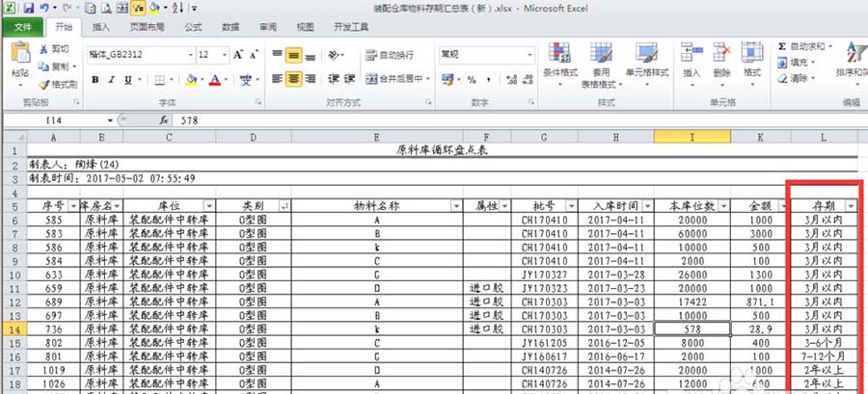Click the yellow fill color button
The height and width of the screenshot is (394, 868).
coord(191,80)
